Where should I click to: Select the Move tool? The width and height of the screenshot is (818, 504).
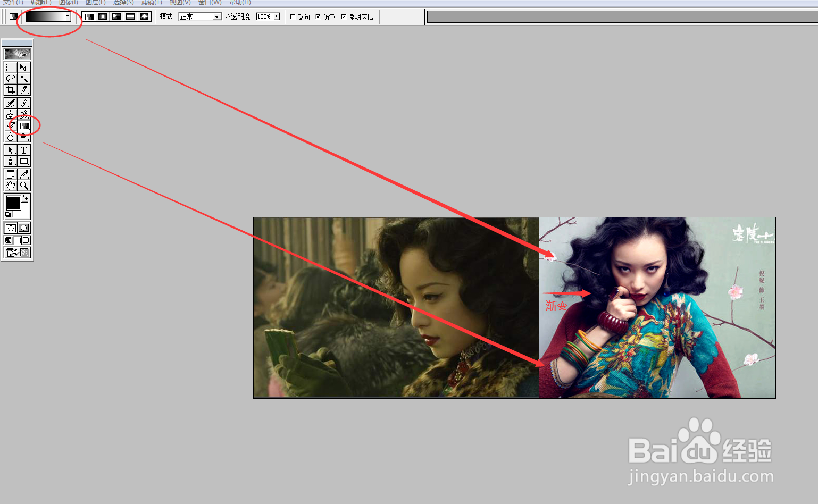24,68
